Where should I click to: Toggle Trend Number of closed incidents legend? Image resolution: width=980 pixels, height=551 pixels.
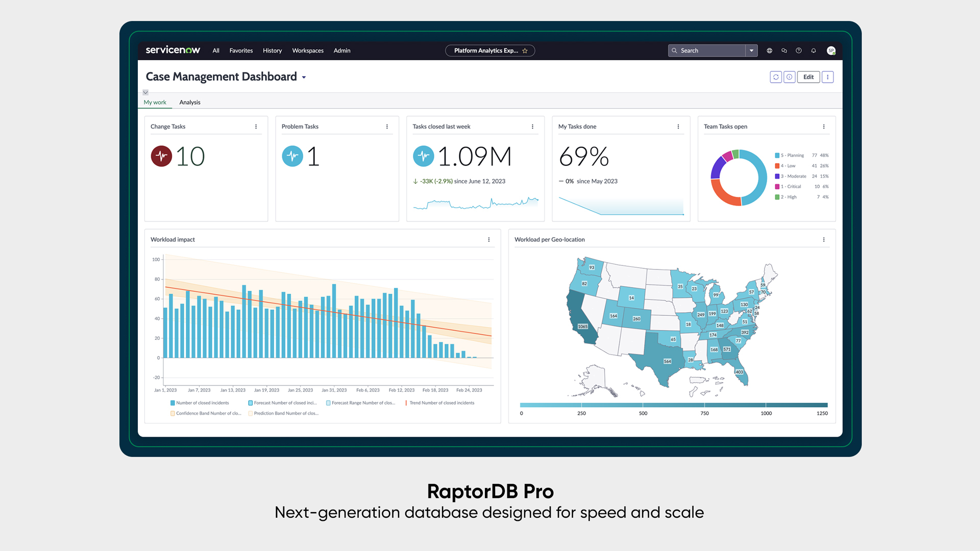pos(440,403)
